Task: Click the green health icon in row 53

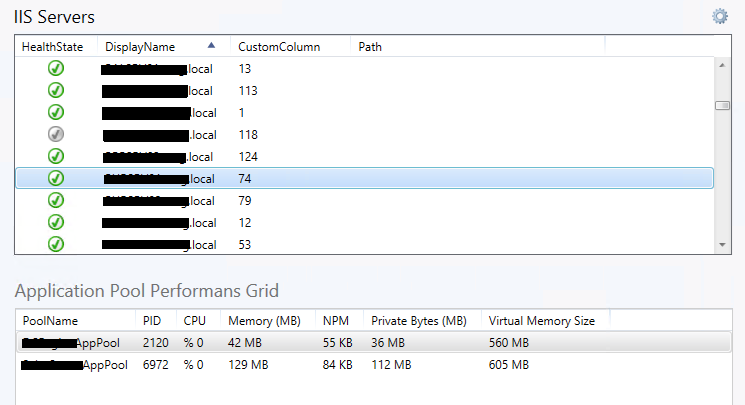Action: [56, 244]
